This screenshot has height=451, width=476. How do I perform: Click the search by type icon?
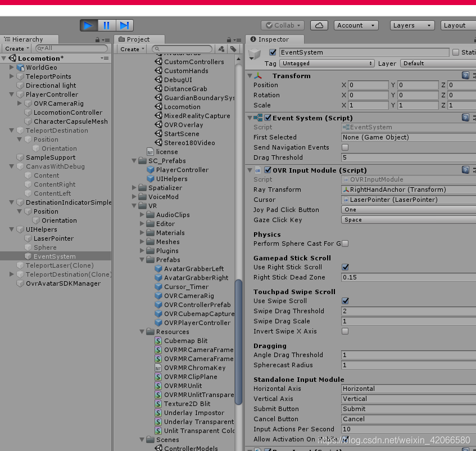point(221,49)
